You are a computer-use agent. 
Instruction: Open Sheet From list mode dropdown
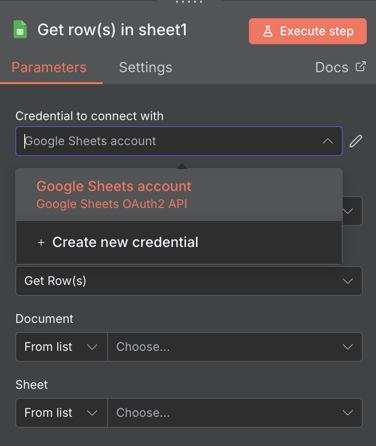(x=61, y=413)
